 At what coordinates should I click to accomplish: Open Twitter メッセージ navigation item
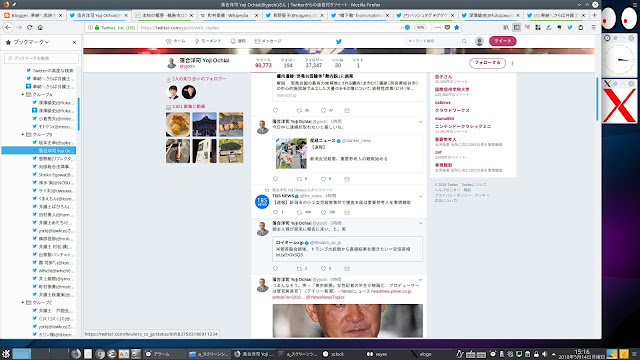(x=268, y=41)
